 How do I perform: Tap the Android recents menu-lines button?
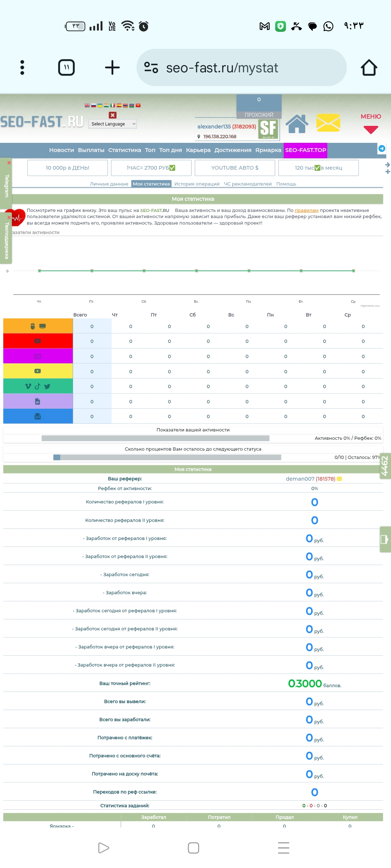(x=283, y=848)
